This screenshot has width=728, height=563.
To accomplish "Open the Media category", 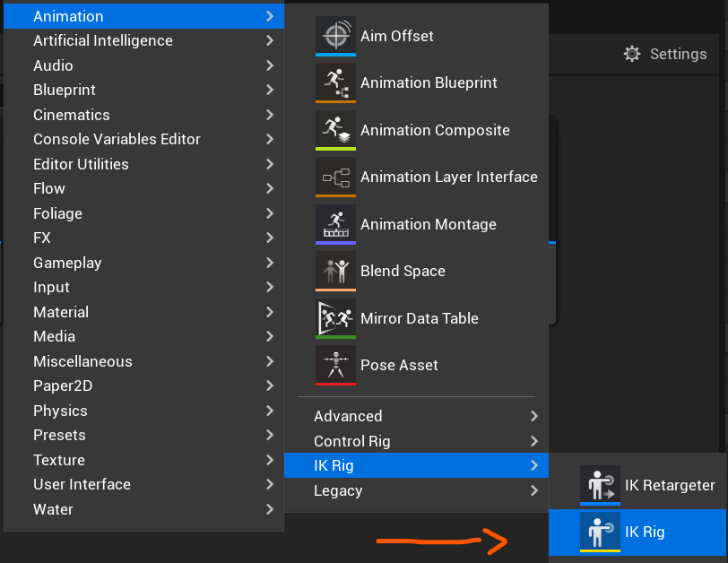I will [x=143, y=336].
